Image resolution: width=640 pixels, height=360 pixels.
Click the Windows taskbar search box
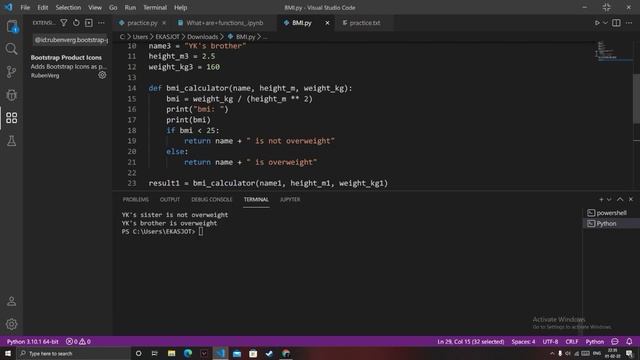73,353
